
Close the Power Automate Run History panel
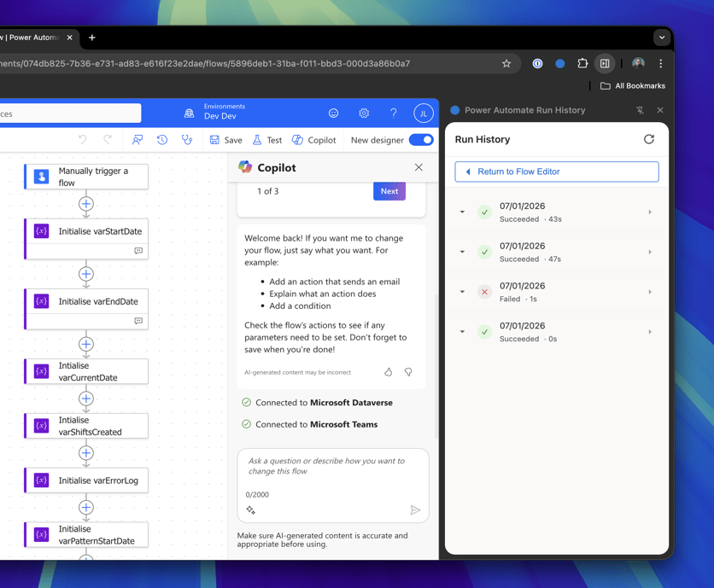pos(660,110)
